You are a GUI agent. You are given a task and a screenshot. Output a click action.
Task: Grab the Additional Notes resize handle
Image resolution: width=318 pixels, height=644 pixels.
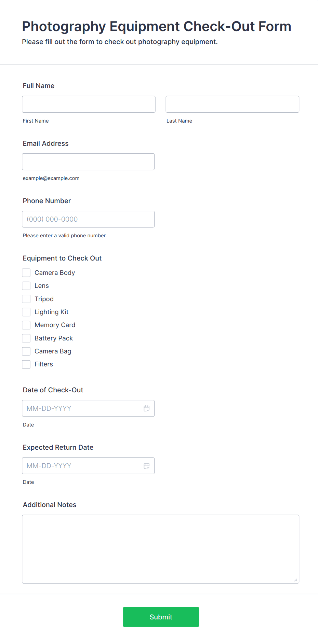[x=296, y=580]
